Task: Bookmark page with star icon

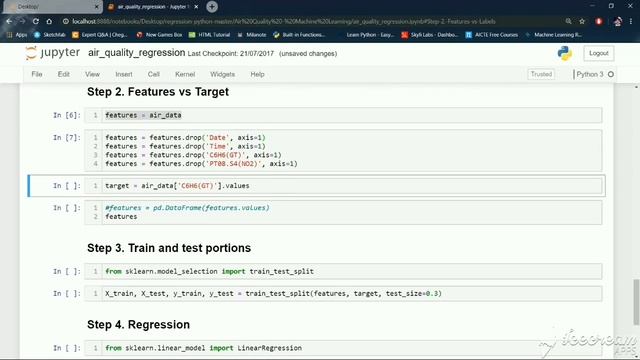Action: (582, 21)
